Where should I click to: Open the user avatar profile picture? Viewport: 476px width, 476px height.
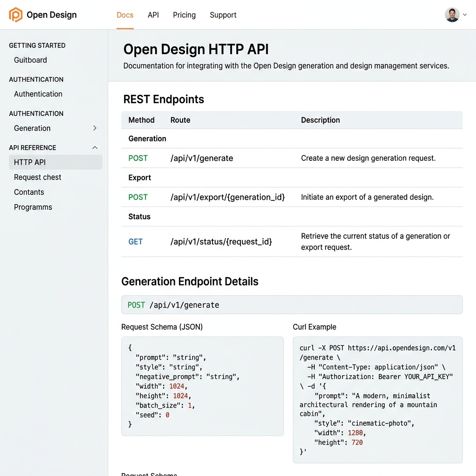click(x=452, y=14)
